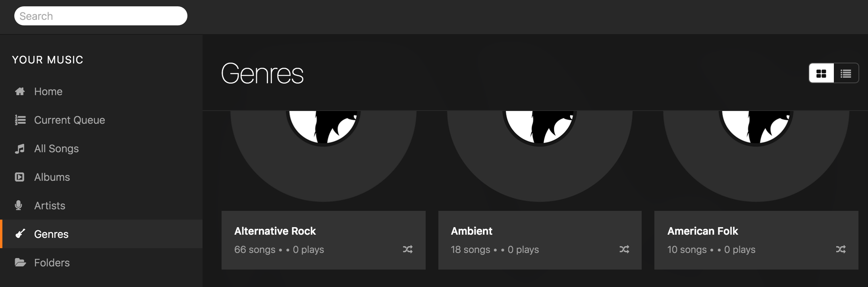
Task: Click the Home house icon
Action: point(20,92)
